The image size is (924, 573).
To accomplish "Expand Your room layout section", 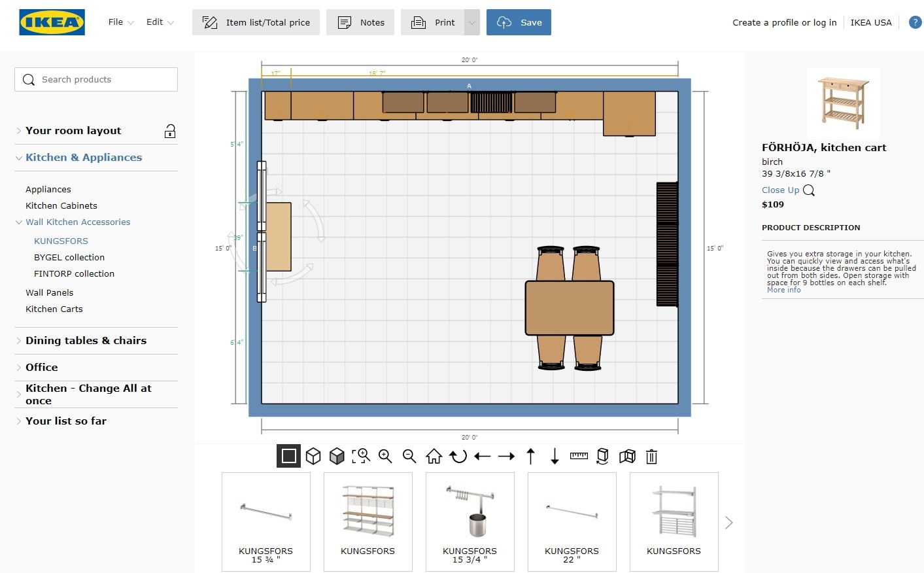I will tap(73, 131).
